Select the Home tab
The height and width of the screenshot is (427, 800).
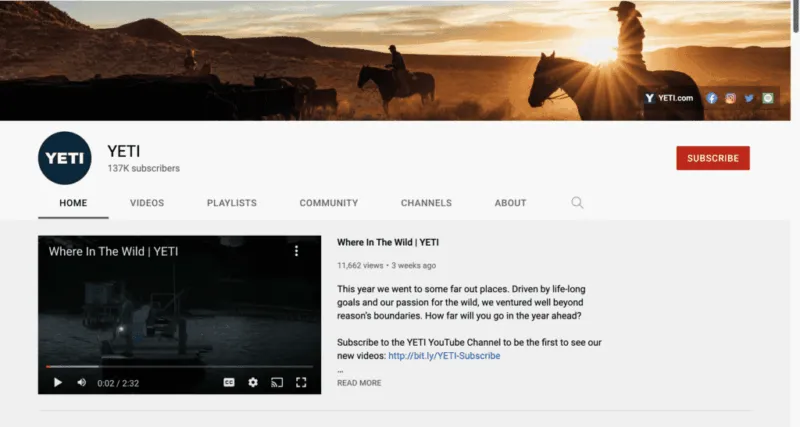click(73, 203)
